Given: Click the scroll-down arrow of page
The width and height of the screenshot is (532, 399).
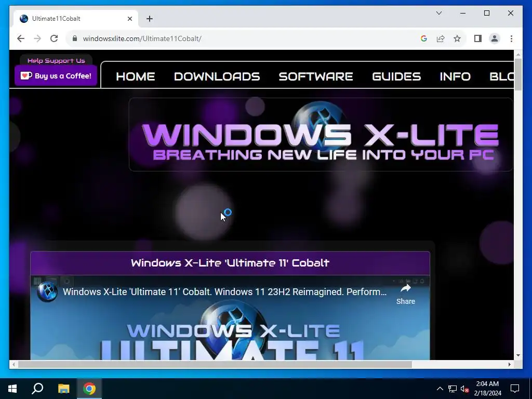Looking at the screenshot, I should (x=518, y=355).
